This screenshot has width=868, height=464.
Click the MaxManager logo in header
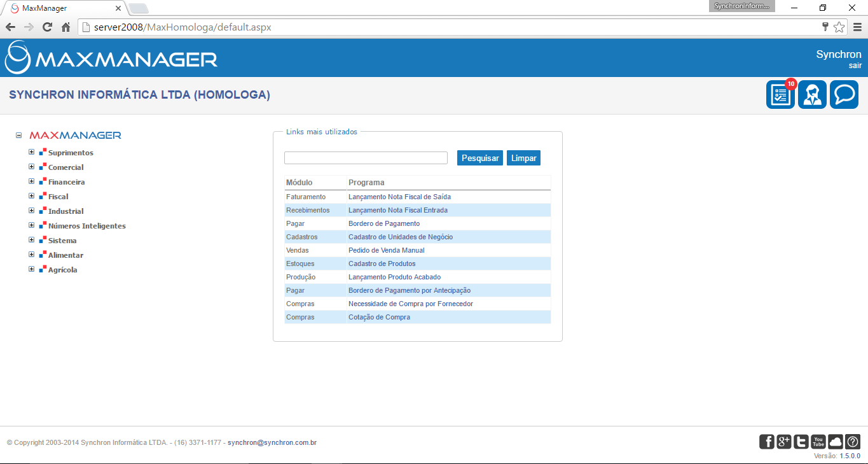111,58
